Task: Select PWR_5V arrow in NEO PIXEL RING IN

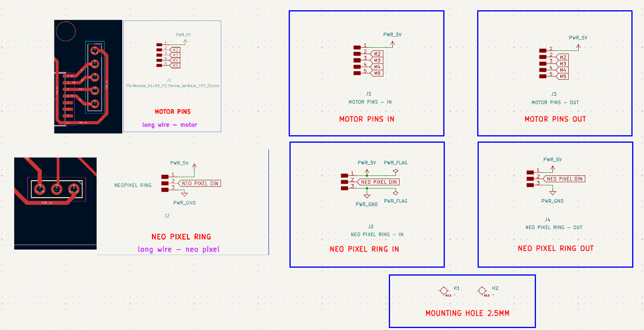Action: click(367, 172)
